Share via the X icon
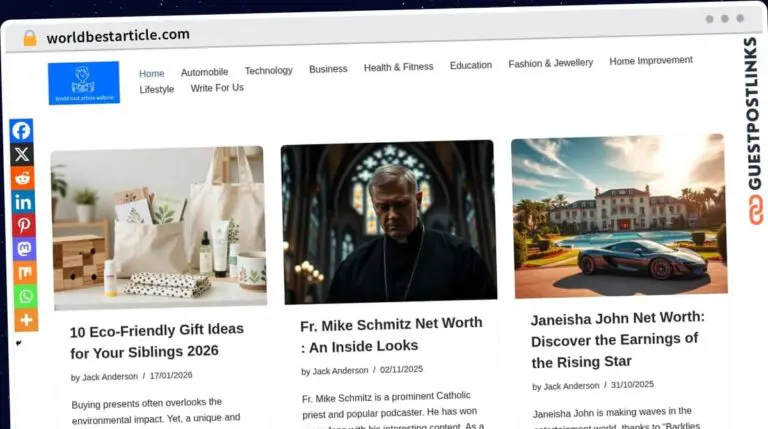Screen dimensions: 768x429 click(x=22, y=155)
